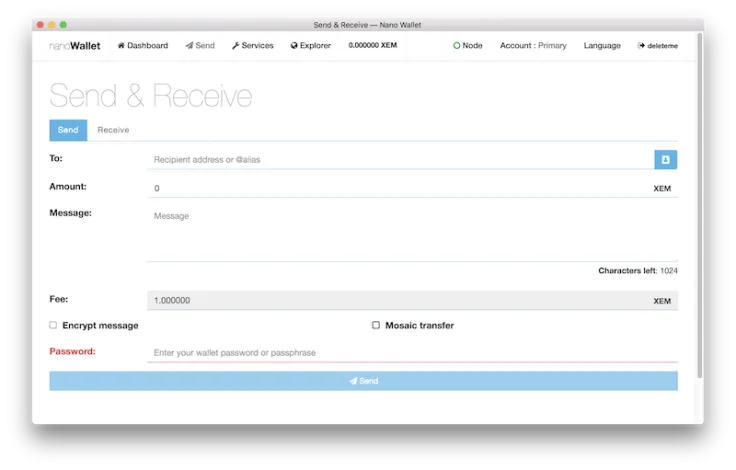Click into the Message text area
This screenshot has height=470, width=736.
(x=412, y=234)
